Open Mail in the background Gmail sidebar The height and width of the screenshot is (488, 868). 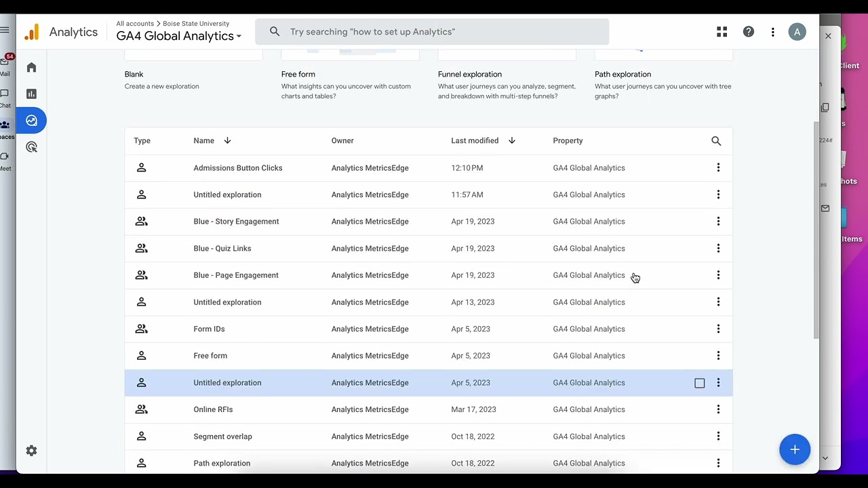pos(5,66)
